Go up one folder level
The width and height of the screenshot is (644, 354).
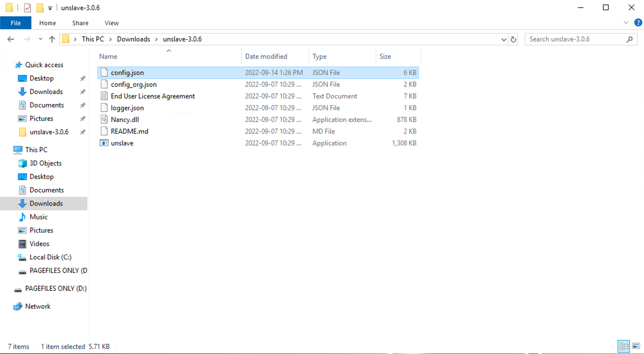tap(52, 39)
